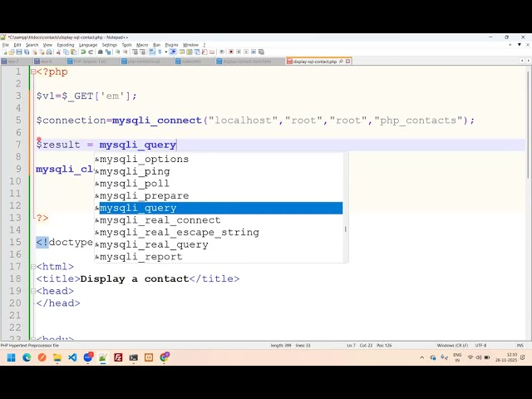Click the macro Playback icon
The width and height of the screenshot is (532, 399).
(x=246, y=52)
